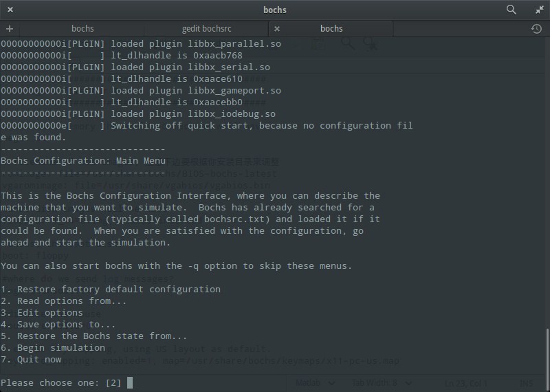Screen dimensions: 550x392
Task: Open the tab history clock icon
Action: [536, 29]
